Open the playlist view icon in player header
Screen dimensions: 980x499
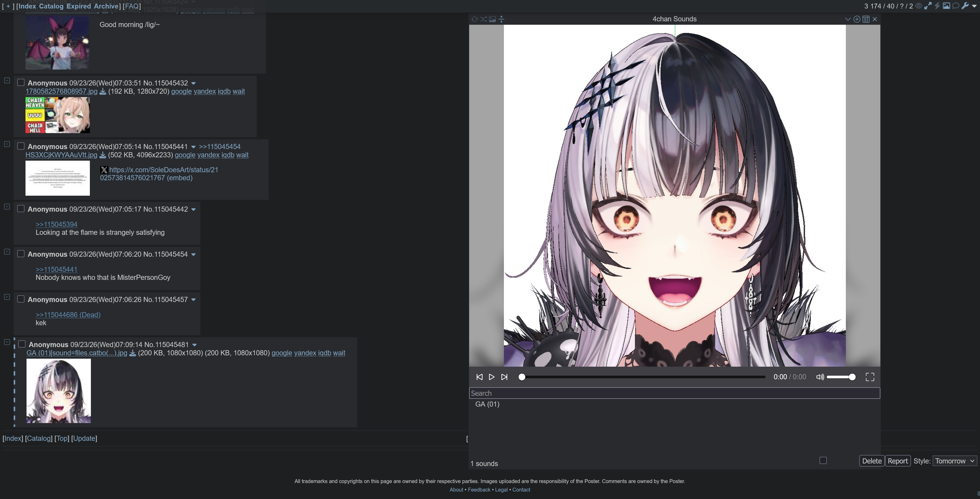pos(866,19)
